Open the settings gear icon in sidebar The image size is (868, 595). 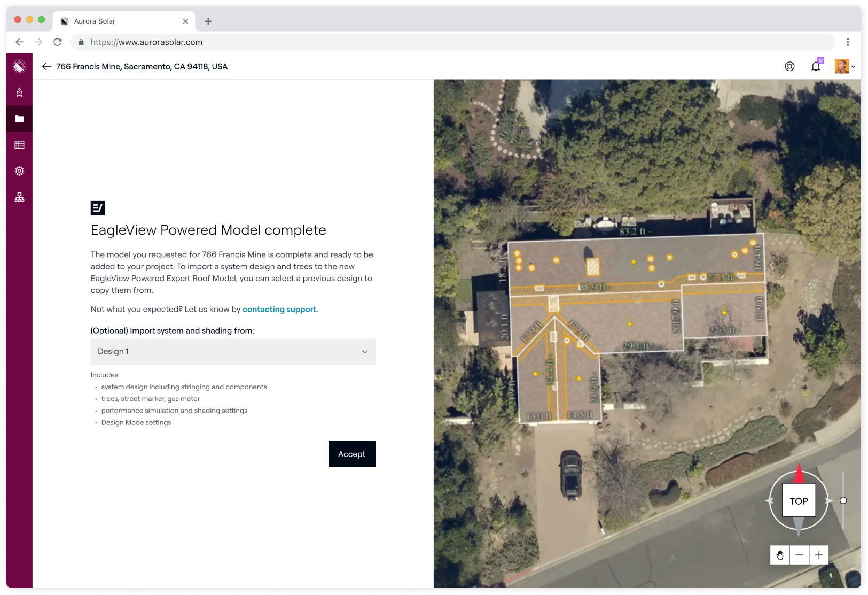tap(19, 171)
